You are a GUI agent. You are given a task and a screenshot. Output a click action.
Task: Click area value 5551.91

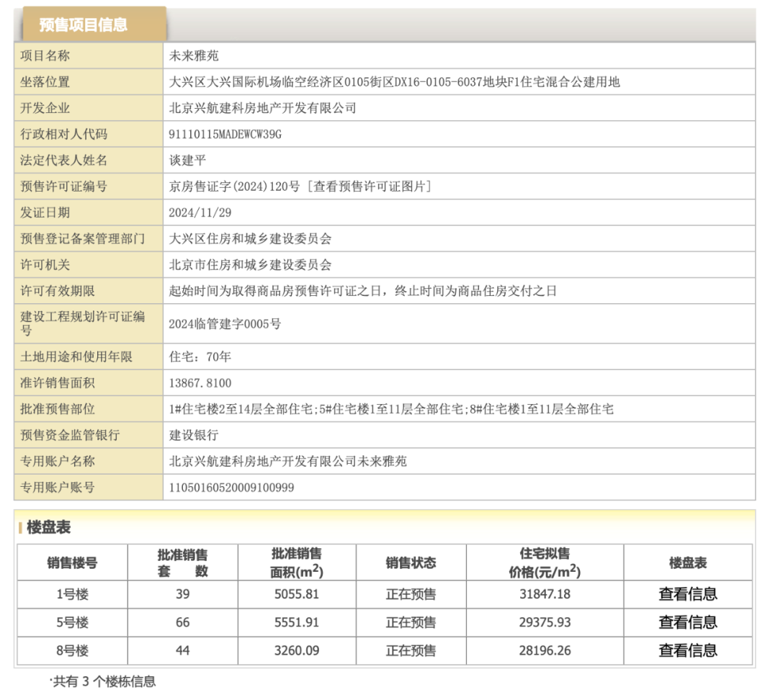pos(297,623)
